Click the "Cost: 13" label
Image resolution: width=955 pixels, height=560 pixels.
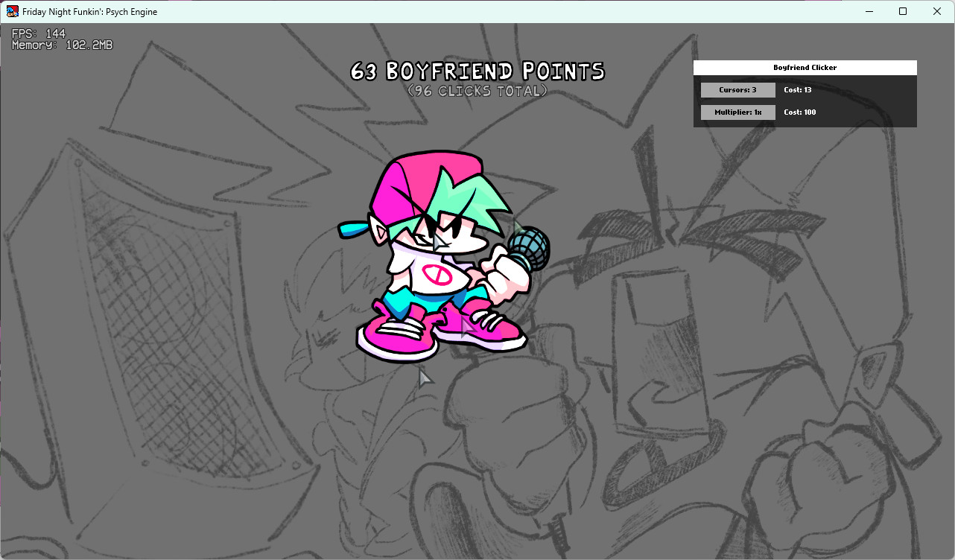click(x=798, y=90)
